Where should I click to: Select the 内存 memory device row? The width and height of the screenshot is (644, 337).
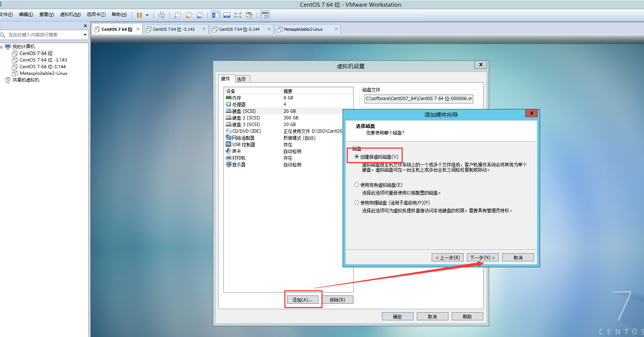click(x=288, y=98)
